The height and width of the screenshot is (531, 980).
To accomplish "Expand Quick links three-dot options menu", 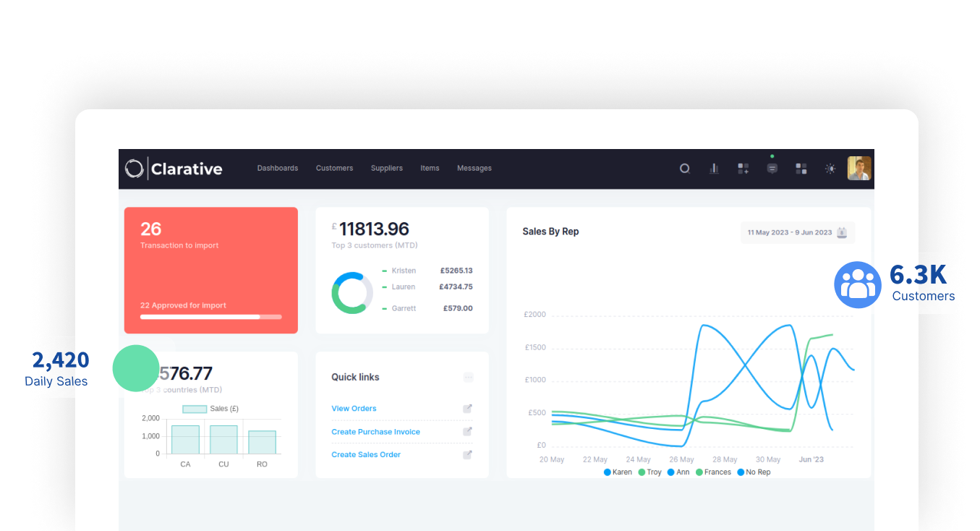I will click(468, 378).
